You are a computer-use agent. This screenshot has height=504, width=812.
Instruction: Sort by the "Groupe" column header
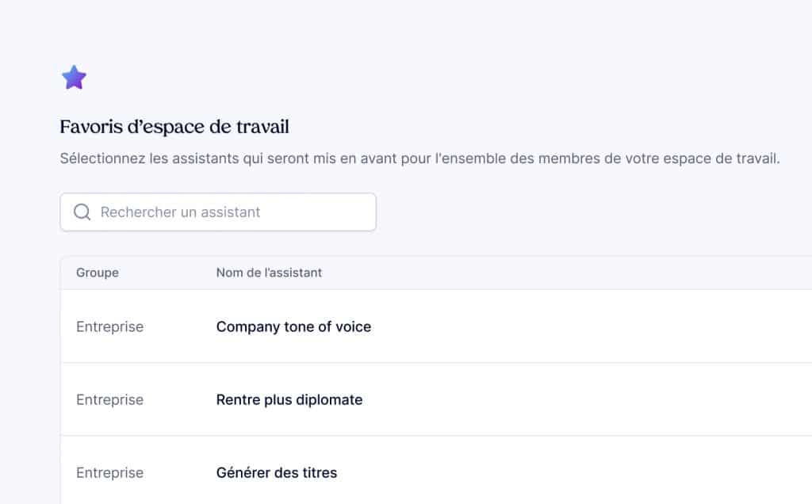click(x=98, y=273)
